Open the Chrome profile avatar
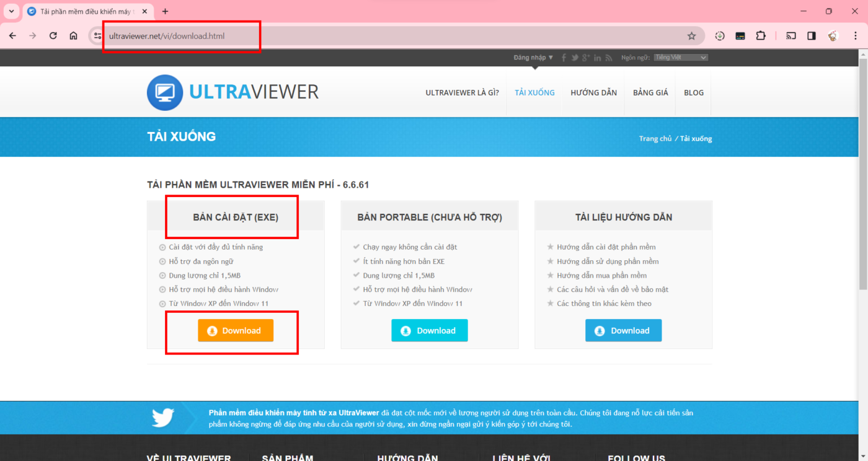The image size is (868, 461). point(833,36)
